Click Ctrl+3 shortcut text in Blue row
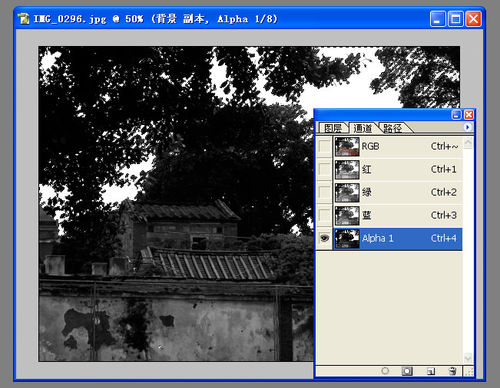 [443, 215]
